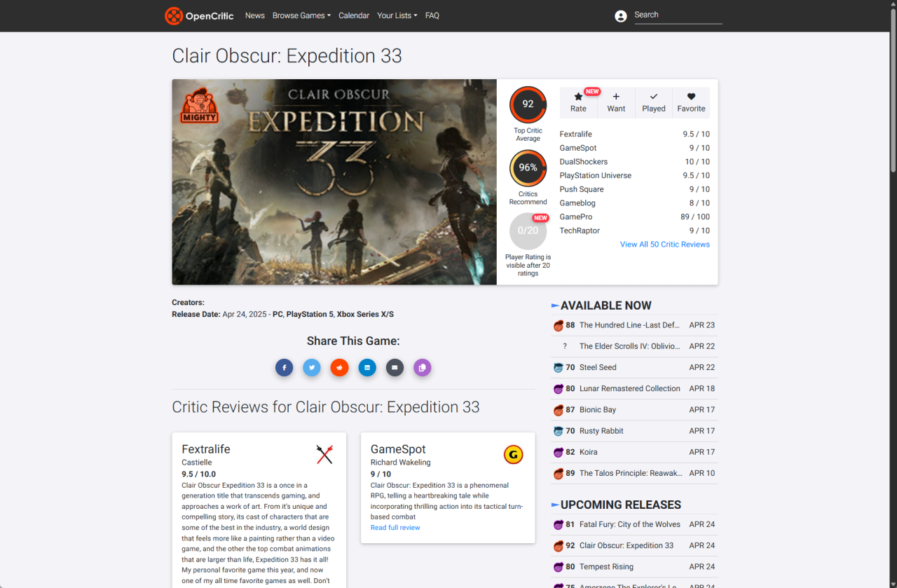897x588 pixels.
Task: Open the user account profile icon
Action: [620, 16]
